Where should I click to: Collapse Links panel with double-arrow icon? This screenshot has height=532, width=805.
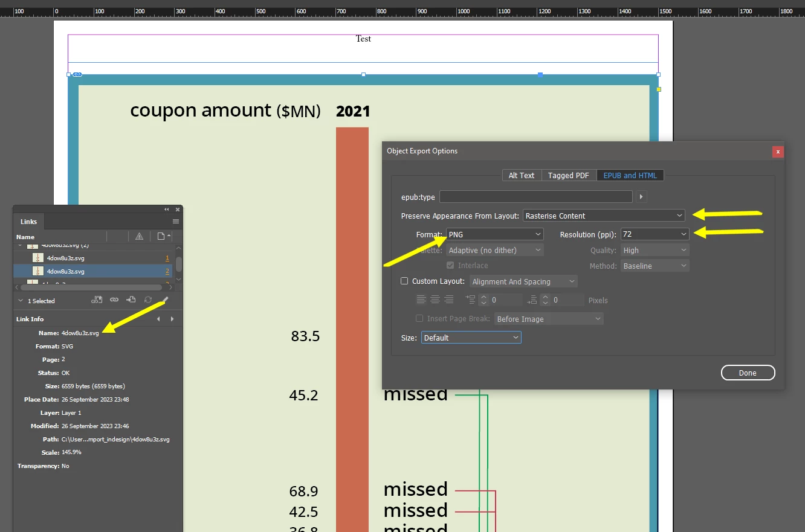(167, 209)
